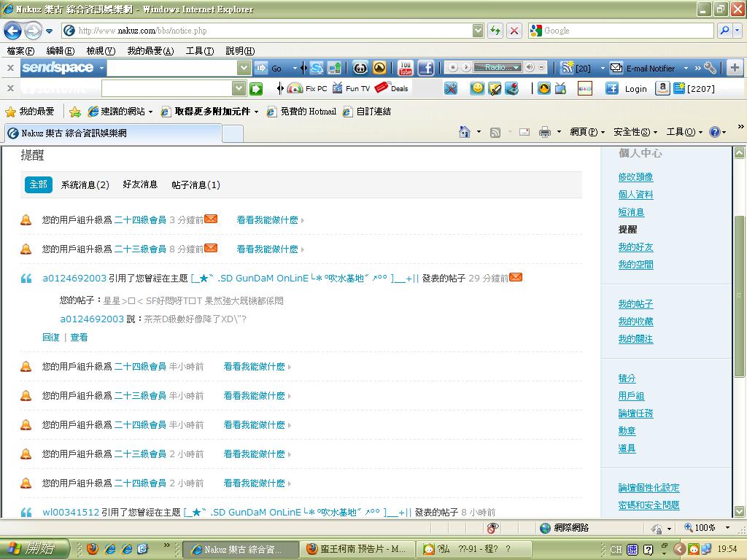
Task: Open the Radio station dropdown
Action: pos(517,68)
